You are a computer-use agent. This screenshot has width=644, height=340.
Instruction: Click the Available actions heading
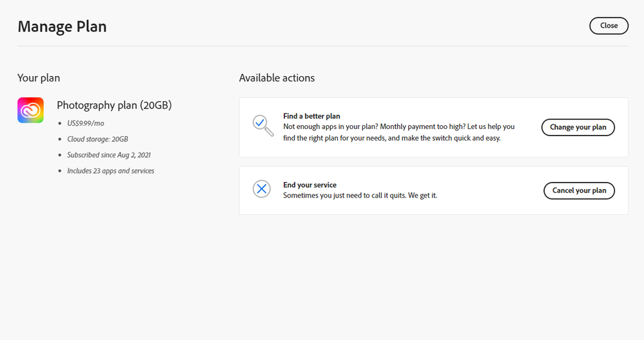pos(277,78)
